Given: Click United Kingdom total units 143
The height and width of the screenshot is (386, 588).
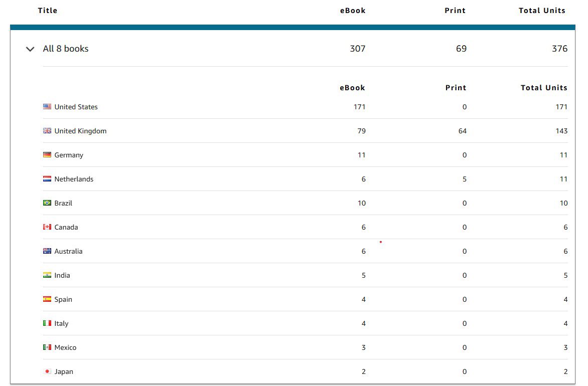Looking at the screenshot, I should point(561,131).
